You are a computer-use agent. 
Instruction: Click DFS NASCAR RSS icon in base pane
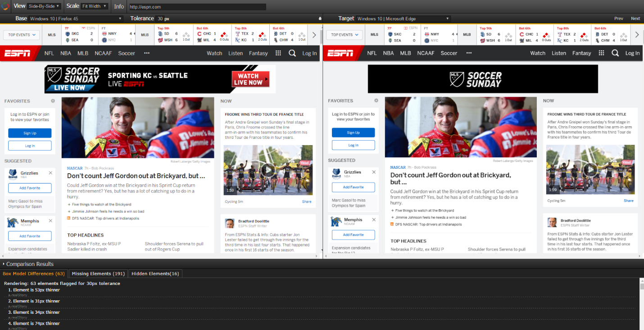[69, 218]
